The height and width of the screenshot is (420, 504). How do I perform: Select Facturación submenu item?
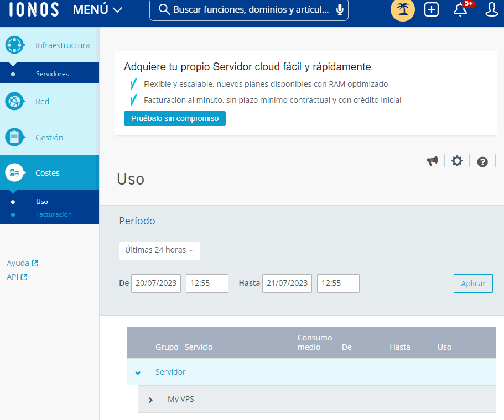point(54,214)
